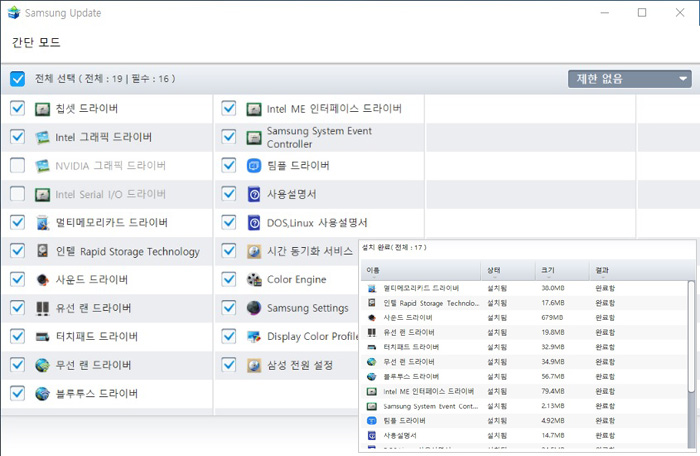Screen dimensions: 700x456
Task: Select 블루투스 드라이버 row in results list
Action: (525, 377)
